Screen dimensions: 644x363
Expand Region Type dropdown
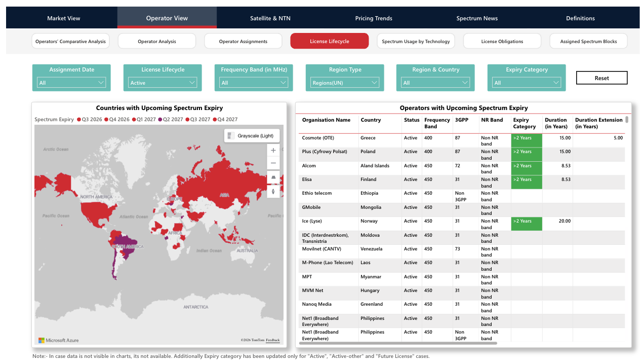(345, 83)
